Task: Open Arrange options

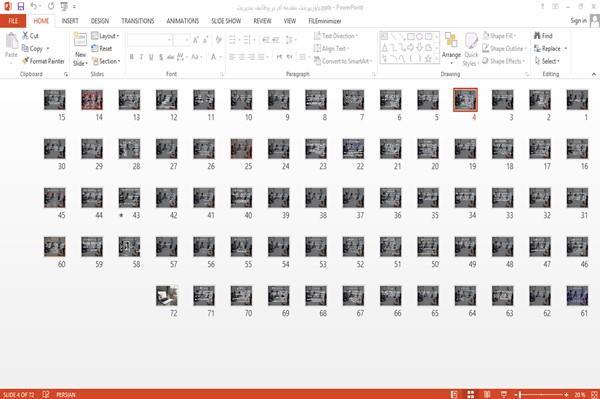Action: (452, 48)
